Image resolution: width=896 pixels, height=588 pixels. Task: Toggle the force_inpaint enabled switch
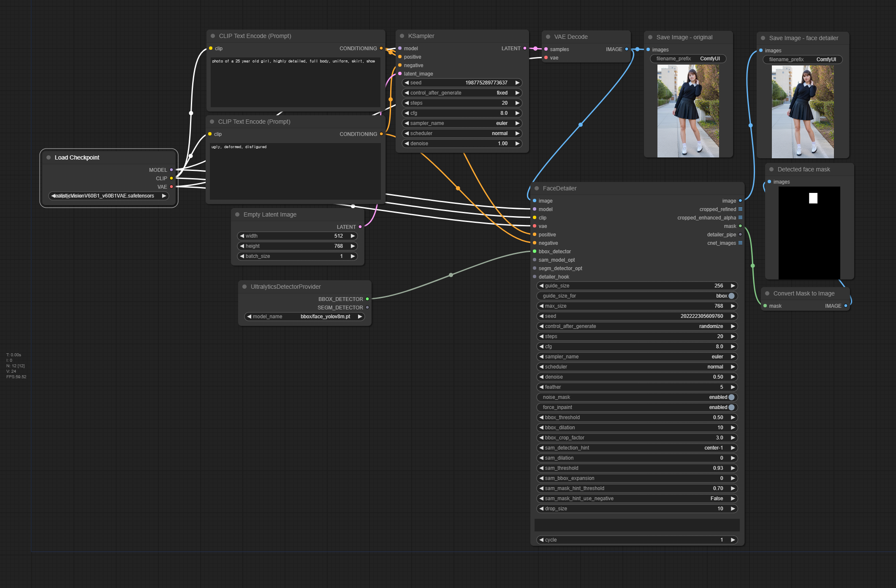[x=731, y=407]
